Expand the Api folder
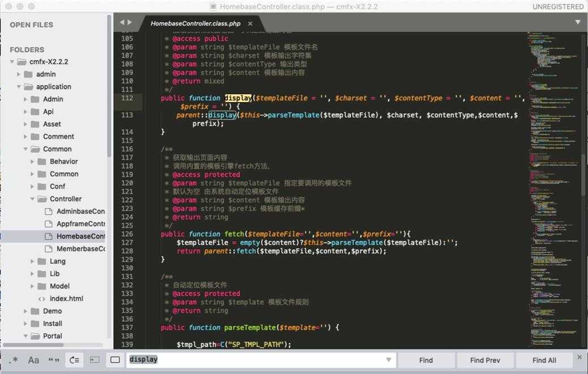Screen dimensions: 588x374 tap(25, 112)
